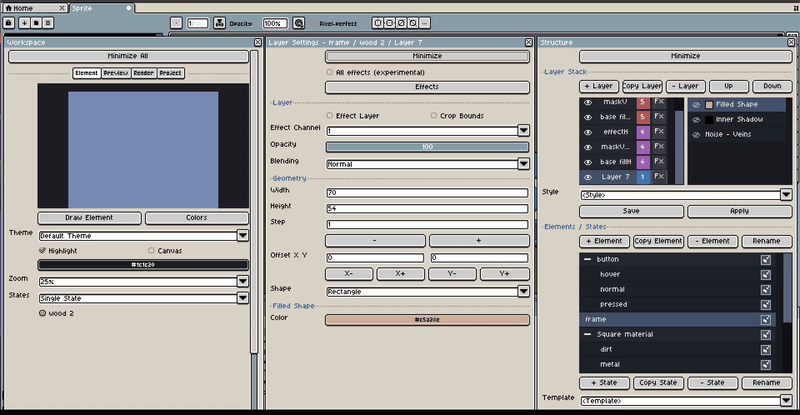Switch to the Render tab
Viewport: 800px width, 415px height.
(144, 73)
